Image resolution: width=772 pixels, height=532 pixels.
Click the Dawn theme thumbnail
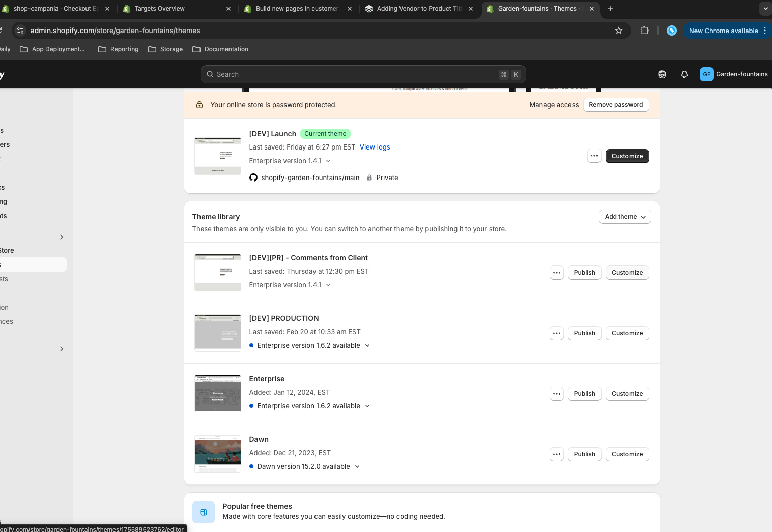pyautogui.click(x=218, y=454)
